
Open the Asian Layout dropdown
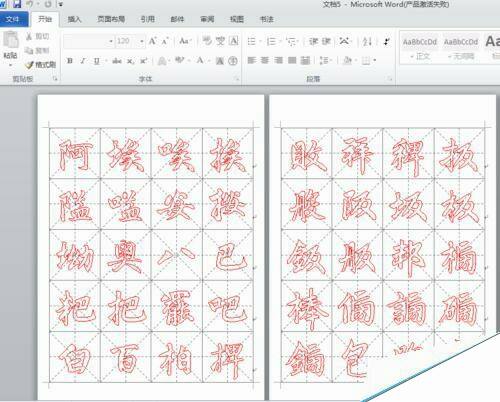(x=345, y=41)
